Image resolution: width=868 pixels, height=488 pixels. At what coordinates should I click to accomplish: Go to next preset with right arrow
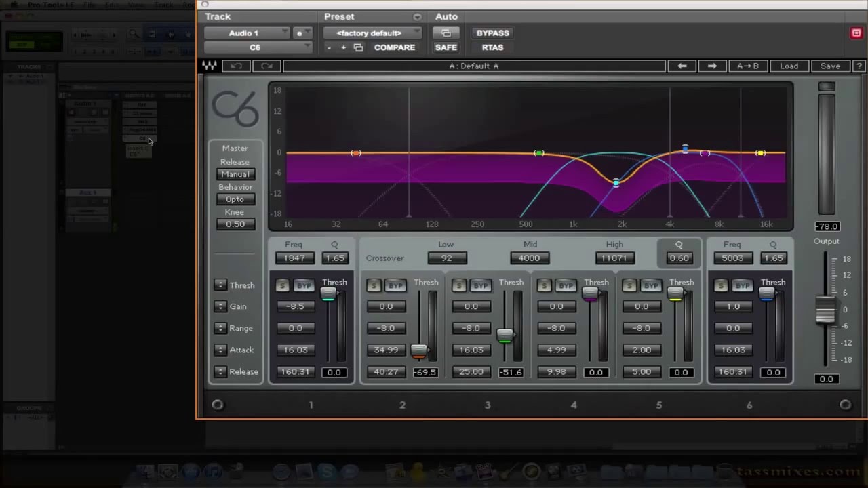tap(712, 66)
